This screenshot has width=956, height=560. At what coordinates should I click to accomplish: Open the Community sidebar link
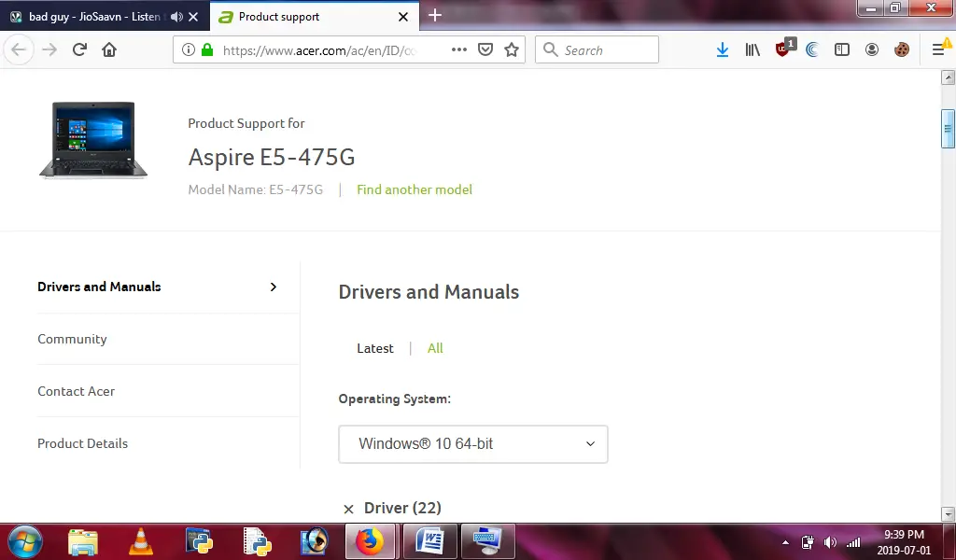[72, 339]
